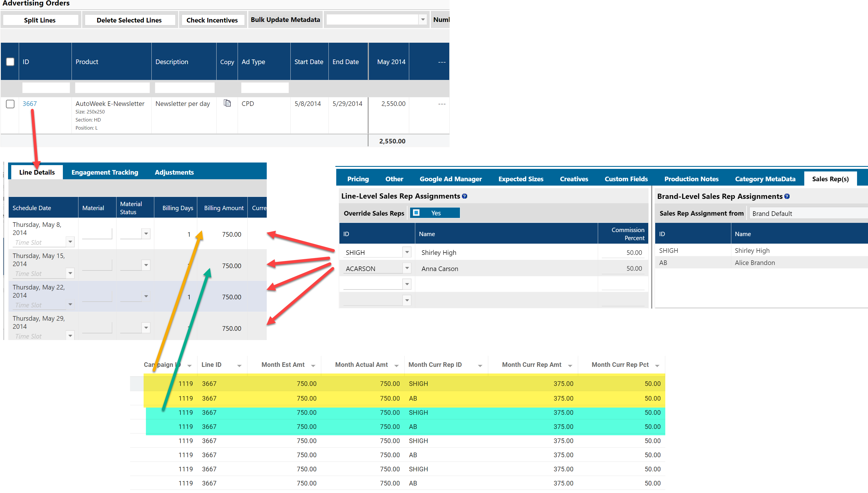Image resolution: width=868 pixels, height=493 pixels.
Task: Open order line link 3667
Action: click(x=29, y=104)
